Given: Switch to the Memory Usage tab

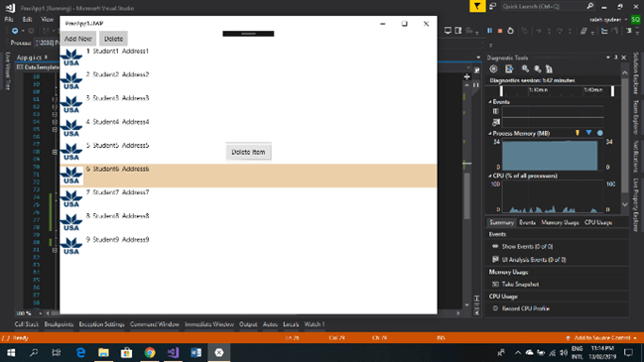Looking at the screenshot, I should (560, 222).
